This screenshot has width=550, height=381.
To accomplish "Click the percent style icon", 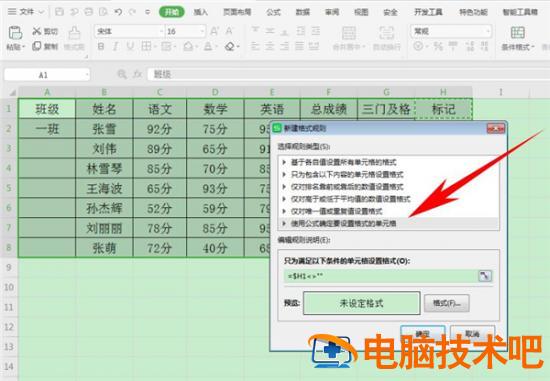I will (438, 46).
